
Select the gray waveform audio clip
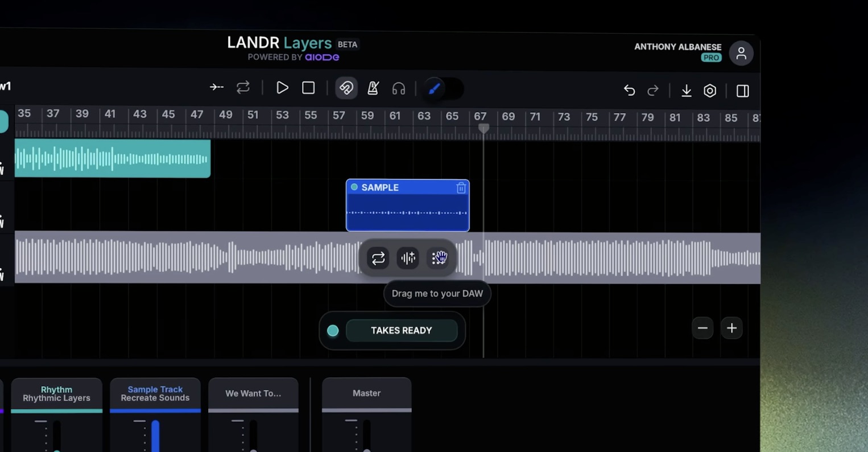coord(387,257)
